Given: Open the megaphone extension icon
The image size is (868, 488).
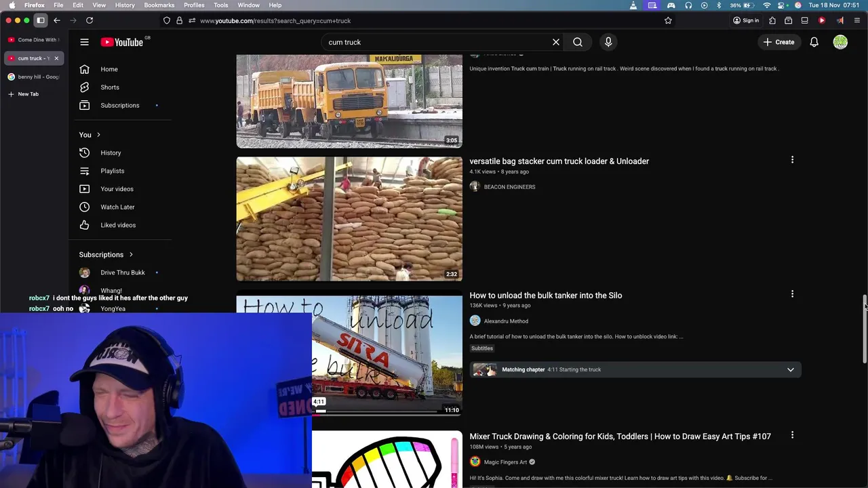Looking at the screenshot, I should click(840, 20).
